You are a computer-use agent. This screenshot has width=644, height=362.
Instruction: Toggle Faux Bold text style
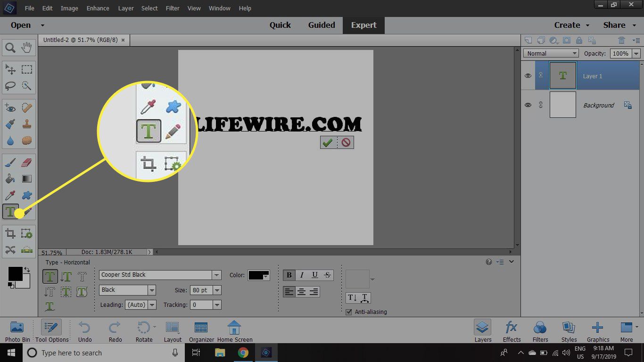pyautogui.click(x=289, y=275)
